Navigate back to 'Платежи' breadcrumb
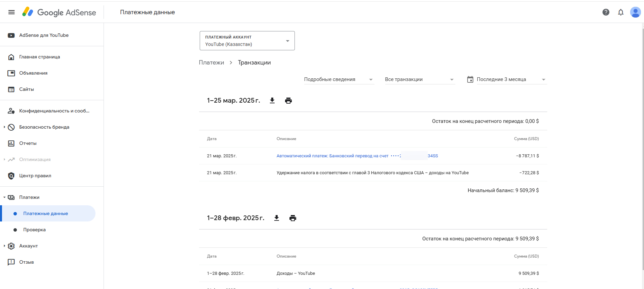This screenshot has width=644, height=289. [x=211, y=62]
